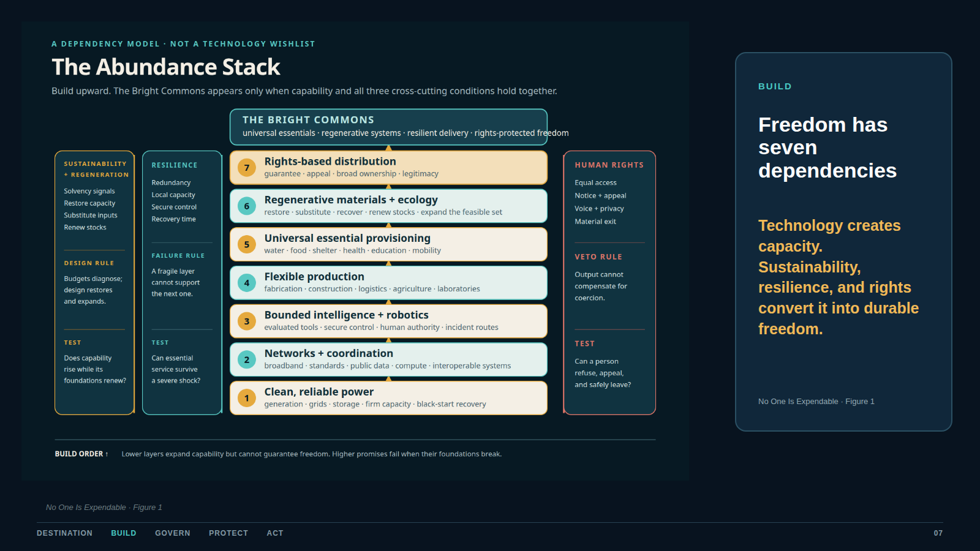
Task: Click BUILD label in right card
Action: click(775, 87)
